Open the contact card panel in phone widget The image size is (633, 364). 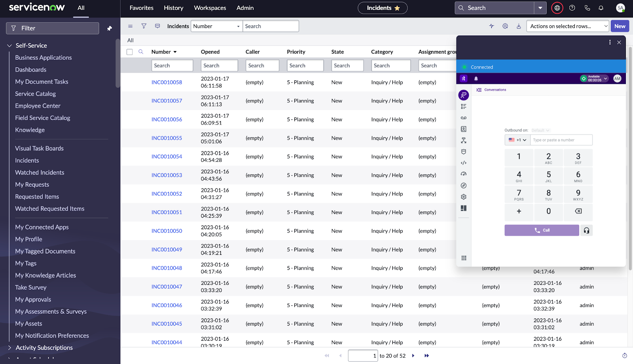coord(464,129)
